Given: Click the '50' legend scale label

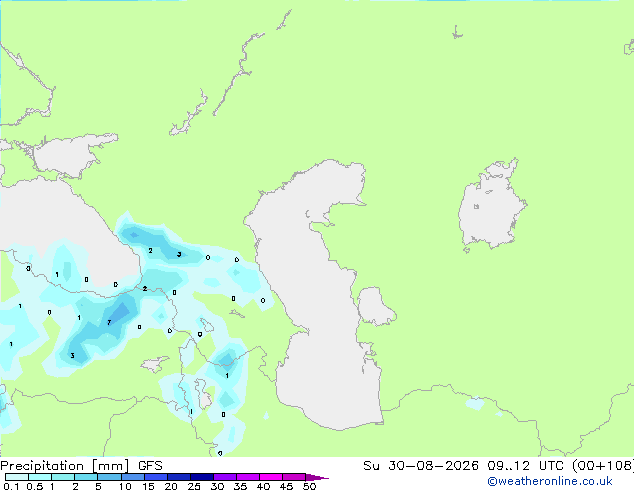Looking at the screenshot, I should pos(309,486).
